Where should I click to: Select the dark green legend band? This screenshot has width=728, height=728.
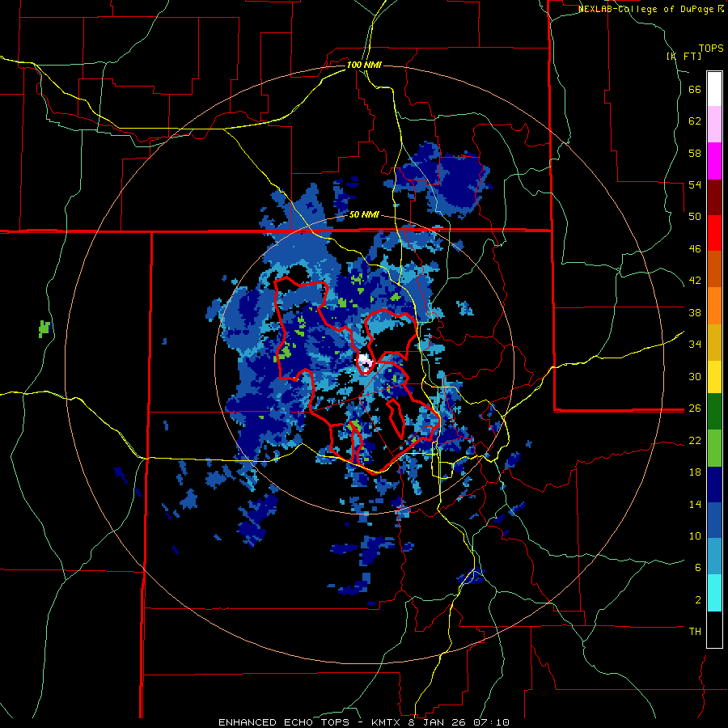(x=714, y=412)
